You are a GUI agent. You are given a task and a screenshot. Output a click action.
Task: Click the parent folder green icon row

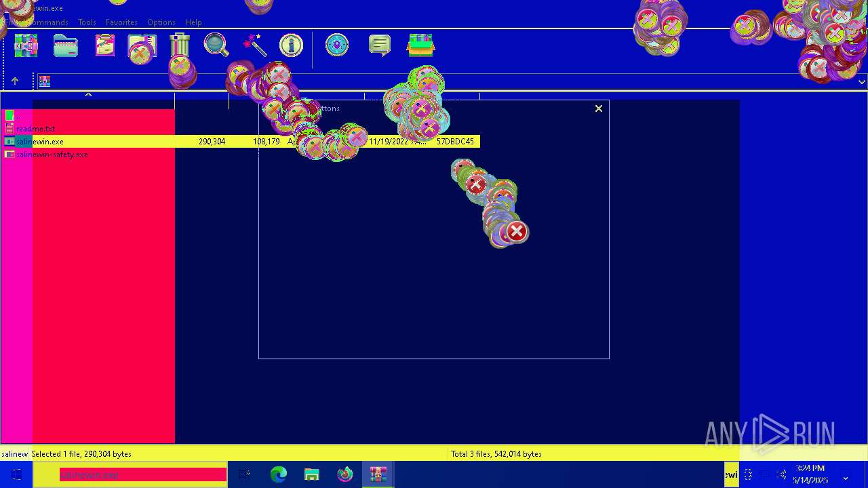pyautogui.click(x=9, y=116)
